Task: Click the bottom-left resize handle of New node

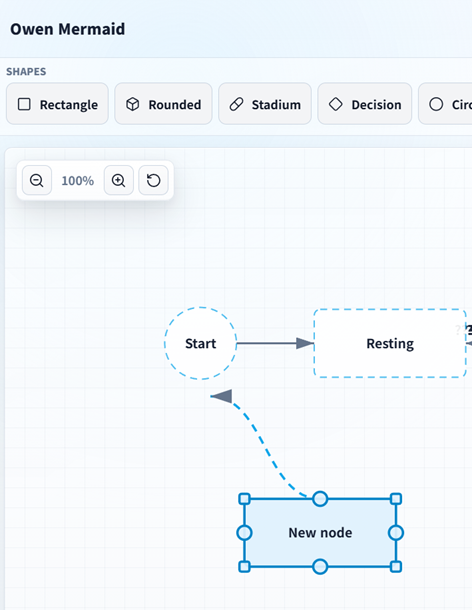Action: click(x=244, y=566)
